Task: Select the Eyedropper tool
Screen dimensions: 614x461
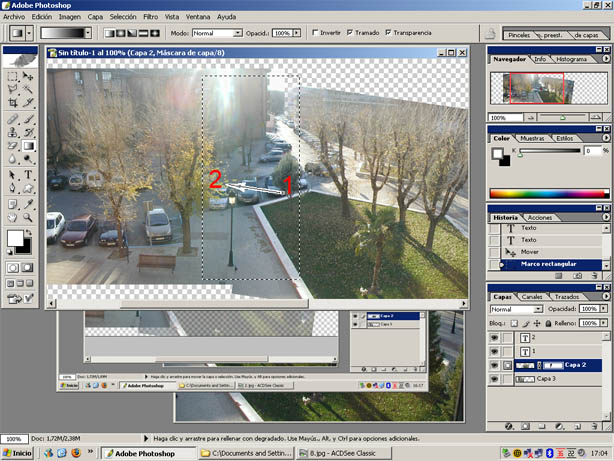Action: tap(28, 204)
